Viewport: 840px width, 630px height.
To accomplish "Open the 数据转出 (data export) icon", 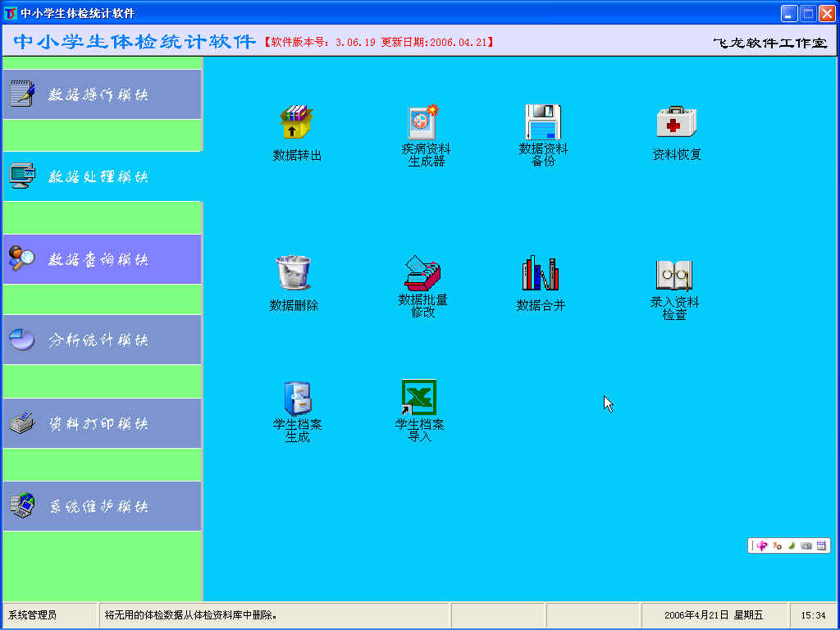I will click(296, 123).
